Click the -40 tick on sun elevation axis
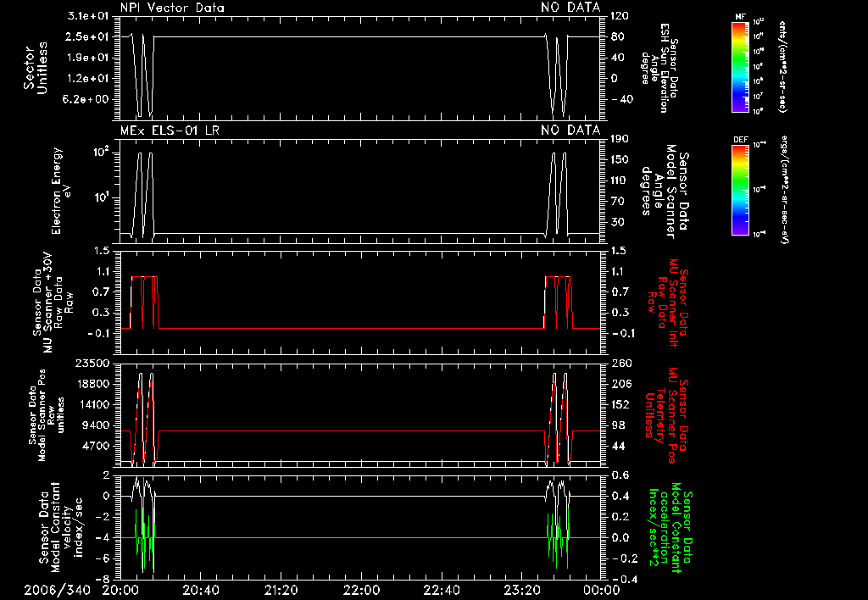Screen dimensions: 868x600 [x=622, y=99]
